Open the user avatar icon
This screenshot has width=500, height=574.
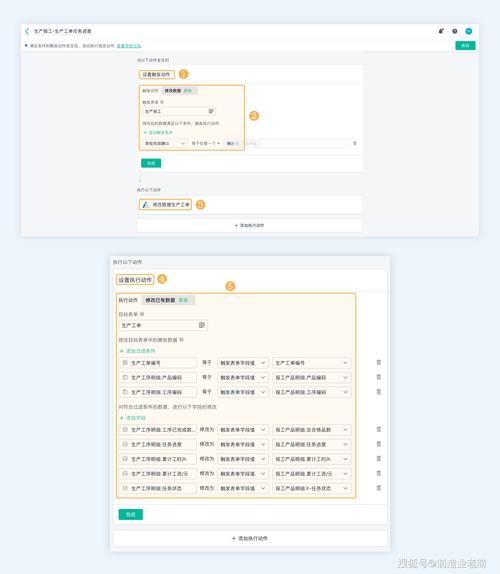coord(469,31)
